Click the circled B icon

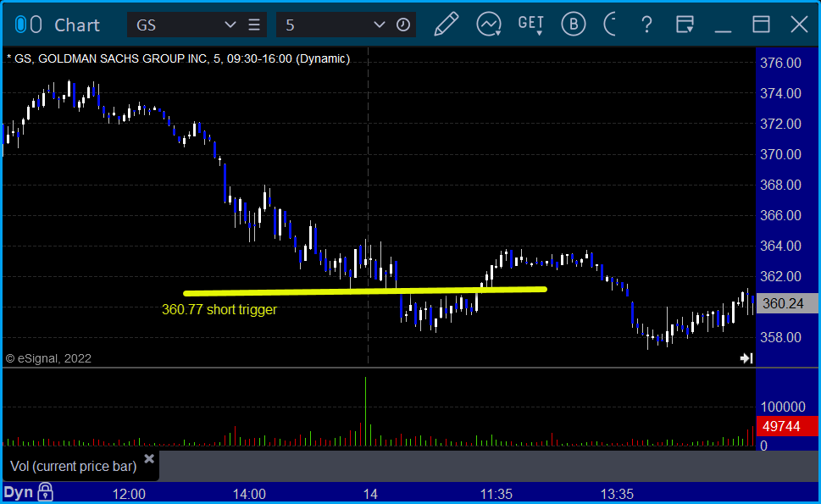[574, 24]
